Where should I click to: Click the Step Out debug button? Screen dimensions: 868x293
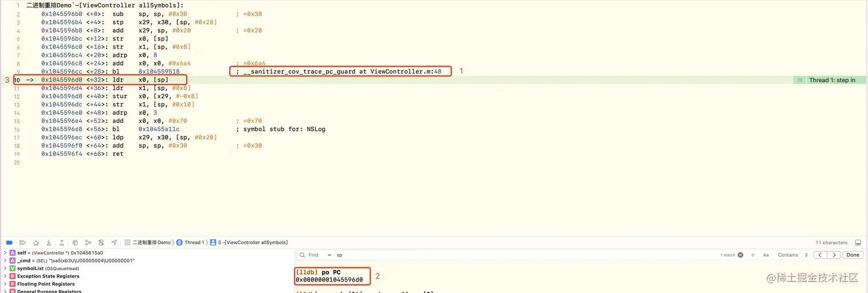pos(61,242)
